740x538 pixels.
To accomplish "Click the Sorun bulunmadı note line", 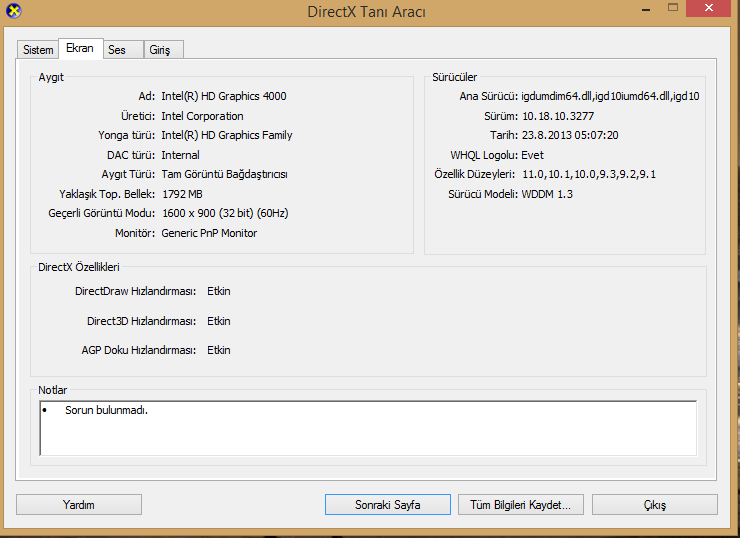I will [106, 410].
